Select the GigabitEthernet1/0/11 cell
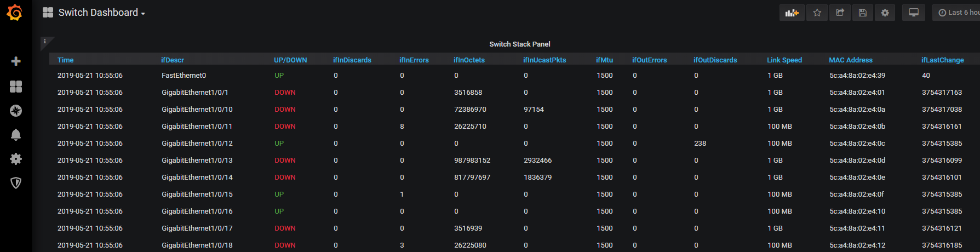The height and width of the screenshot is (252, 980). point(197,127)
